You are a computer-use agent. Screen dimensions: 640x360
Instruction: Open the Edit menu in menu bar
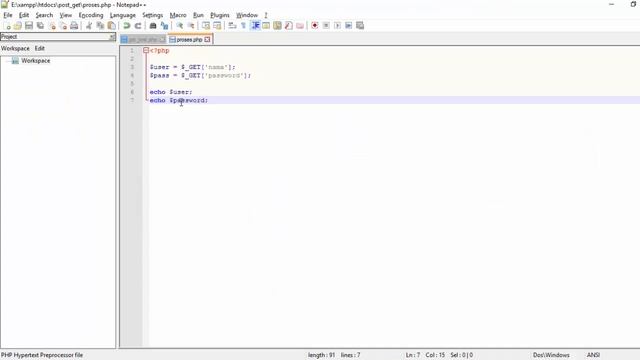pos(24,15)
